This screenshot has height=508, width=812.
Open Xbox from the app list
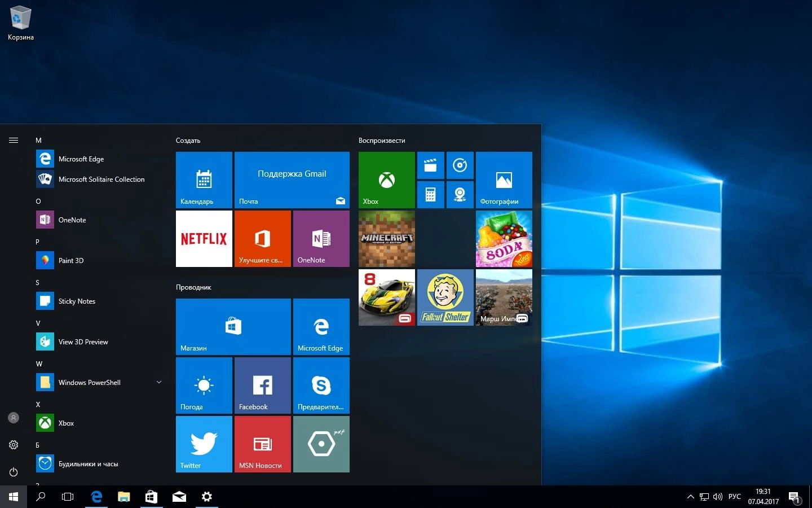[x=100, y=423]
